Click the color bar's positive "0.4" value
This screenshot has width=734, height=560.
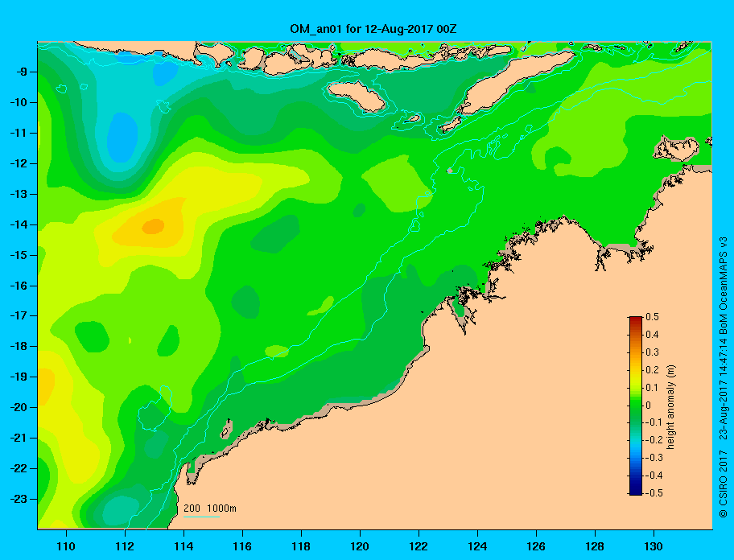point(653,335)
